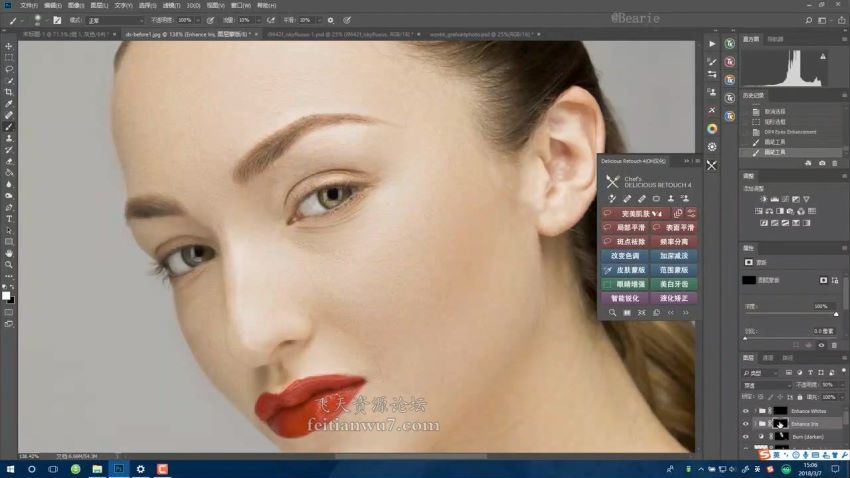
Task: Click the 加深减淡 button
Action: coord(674,256)
